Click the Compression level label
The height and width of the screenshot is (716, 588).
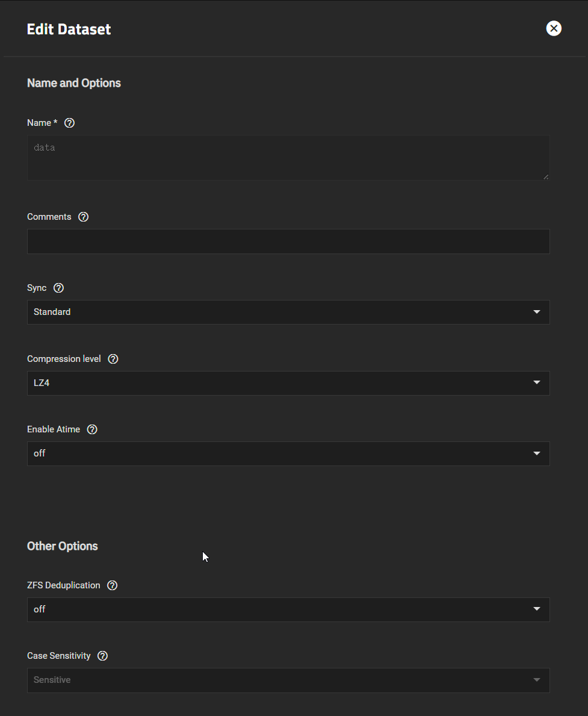click(x=64, y=359)
